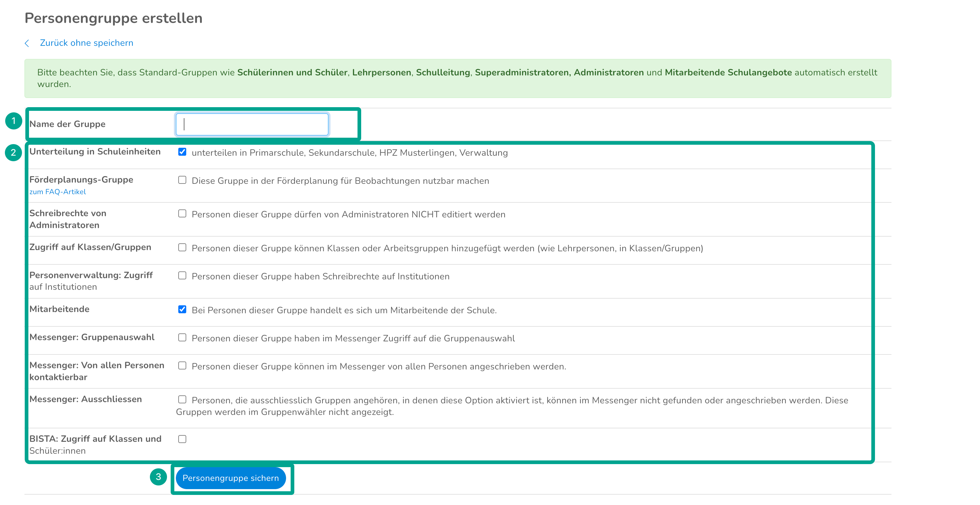
Task: Enable the Förderplanungs-Gruppe checkbox
Action: pos(182,180)
